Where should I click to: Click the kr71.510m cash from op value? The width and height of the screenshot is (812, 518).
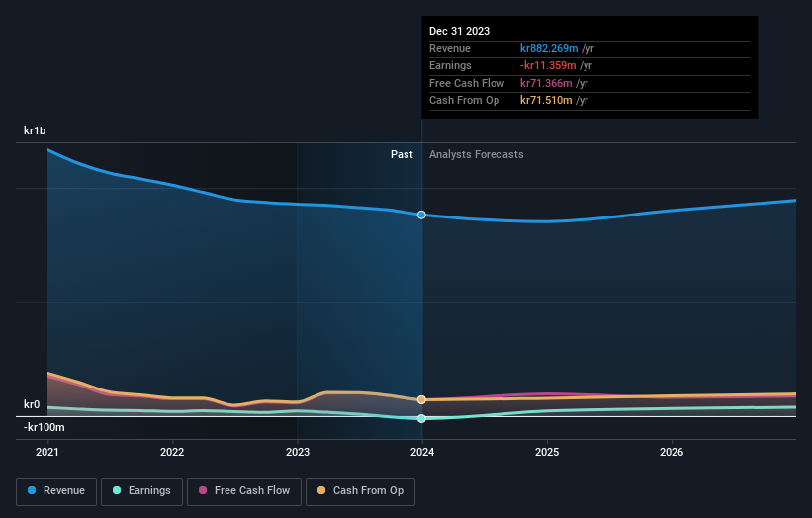(546, 101)
